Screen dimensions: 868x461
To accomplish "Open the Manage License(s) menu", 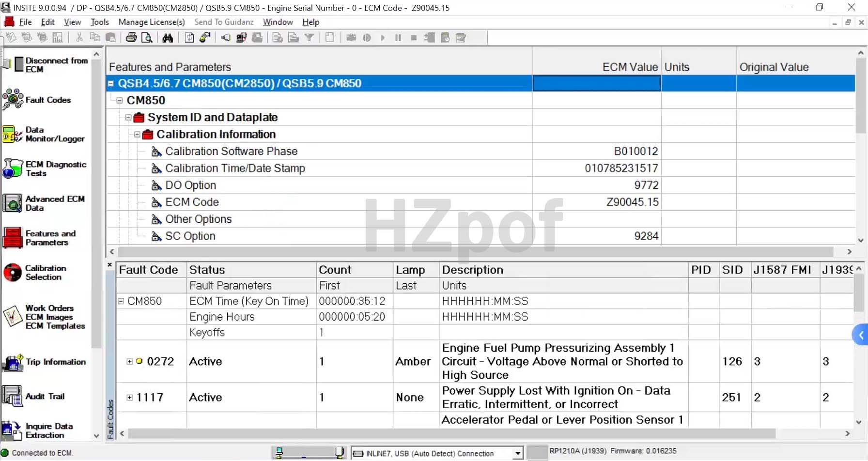I will point(152,22).
